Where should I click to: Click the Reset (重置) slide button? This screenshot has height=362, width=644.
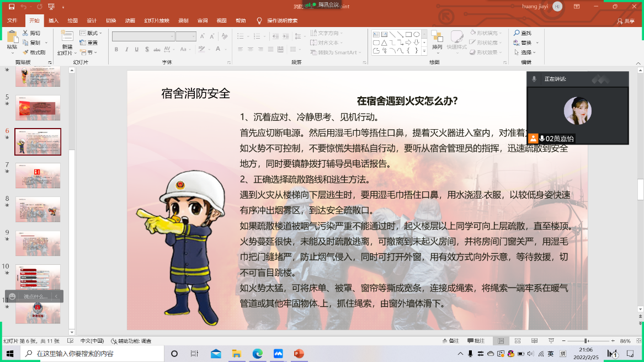tap(89, 42)
